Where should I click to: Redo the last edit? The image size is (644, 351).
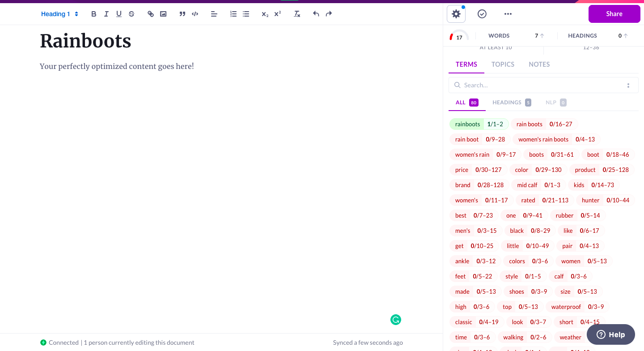click(x=329, y=14)
